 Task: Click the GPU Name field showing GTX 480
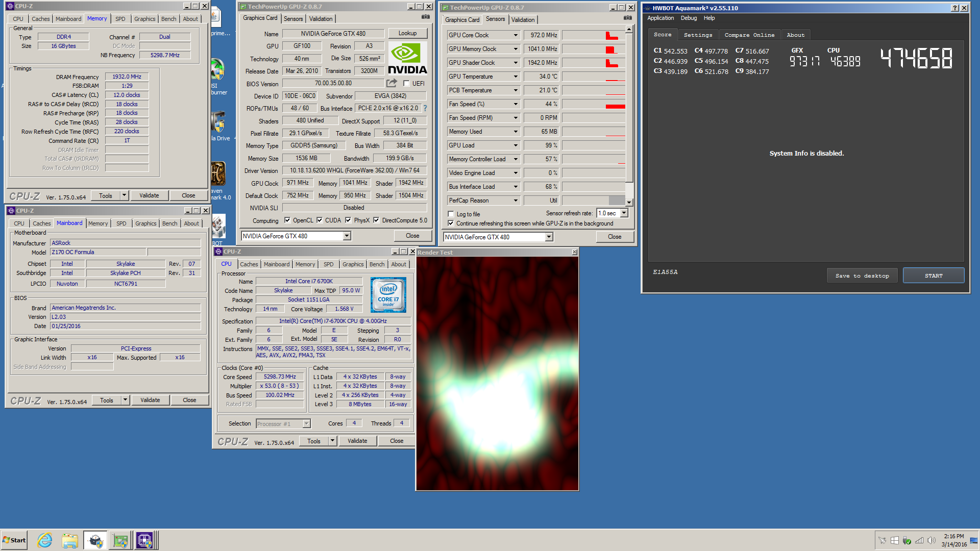click(333, 34)
